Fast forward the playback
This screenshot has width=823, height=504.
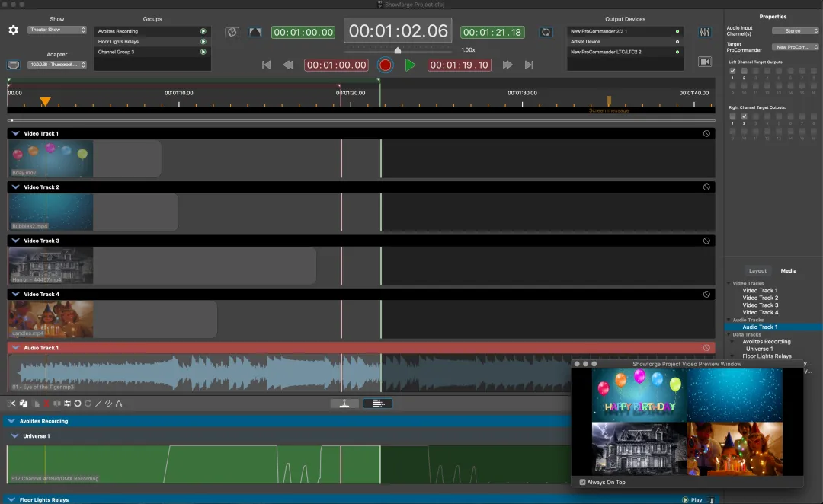pos(508,65)
